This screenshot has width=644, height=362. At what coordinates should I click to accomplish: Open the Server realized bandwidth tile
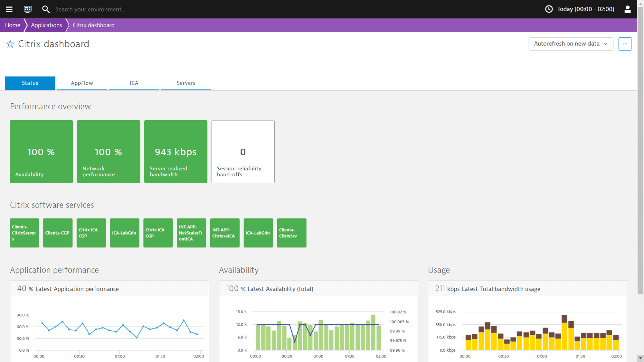tap(176, 152)
